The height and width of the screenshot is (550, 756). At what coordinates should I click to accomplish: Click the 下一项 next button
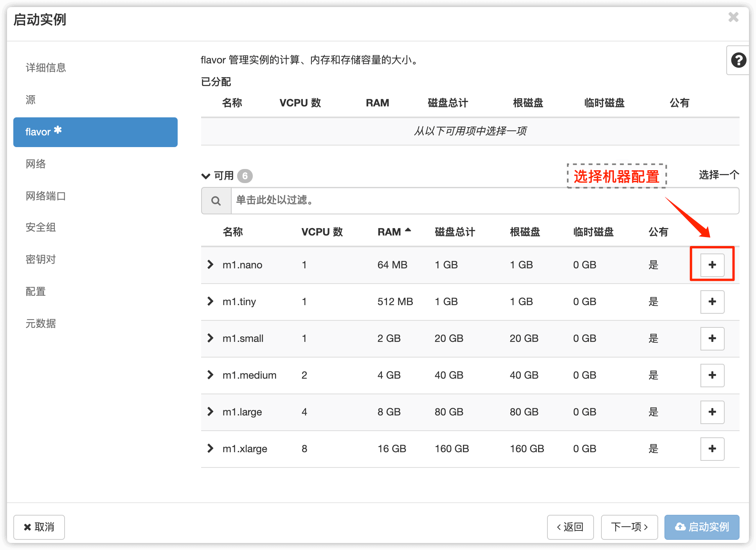click(629, 527)
